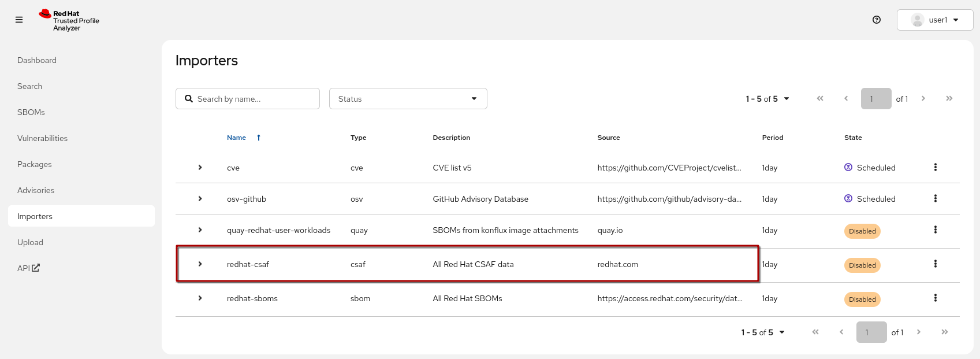Navigate to SBOMs page

tap(31, 112)
